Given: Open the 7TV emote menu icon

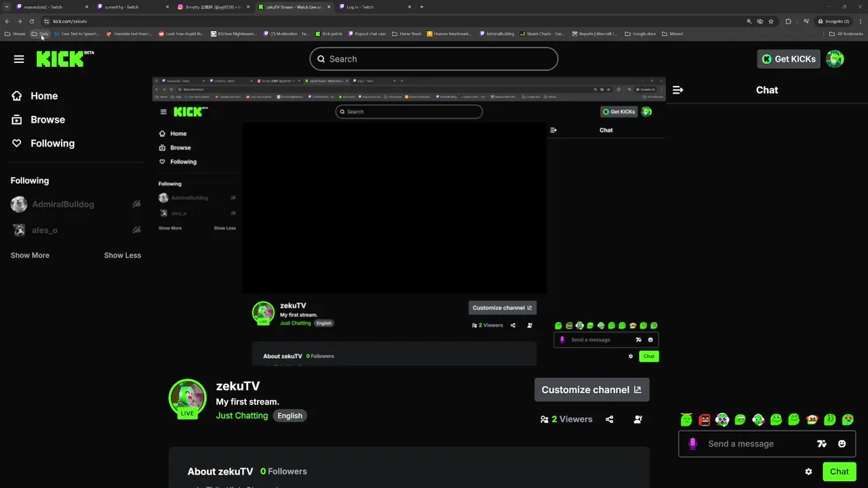Looking at the screenshot, I should coord(822,444).
